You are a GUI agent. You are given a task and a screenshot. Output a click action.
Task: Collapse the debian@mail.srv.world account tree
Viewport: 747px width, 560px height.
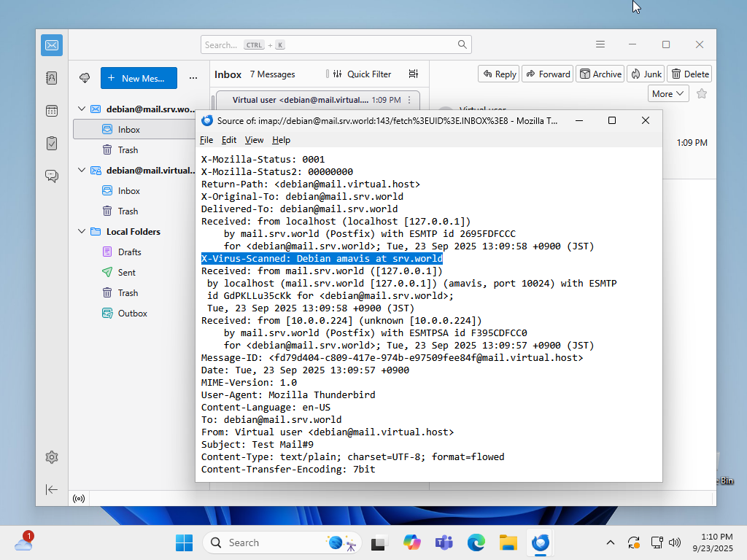(x=82, y=109)
